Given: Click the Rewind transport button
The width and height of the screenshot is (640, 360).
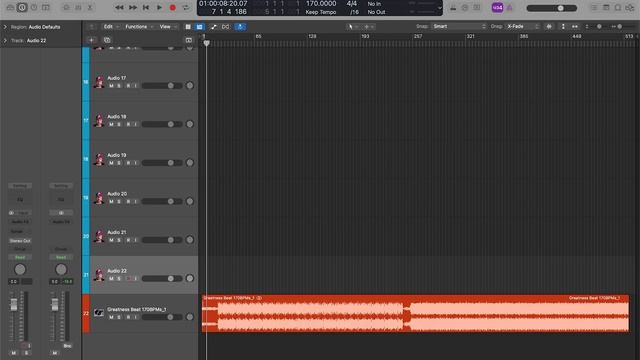Looking at the screenshot, I should [x=119, y=7].
